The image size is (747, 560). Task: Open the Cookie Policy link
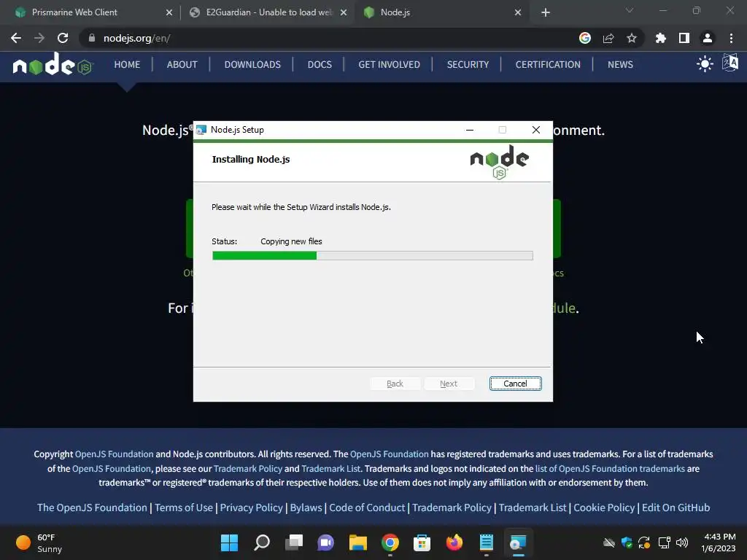604,507
